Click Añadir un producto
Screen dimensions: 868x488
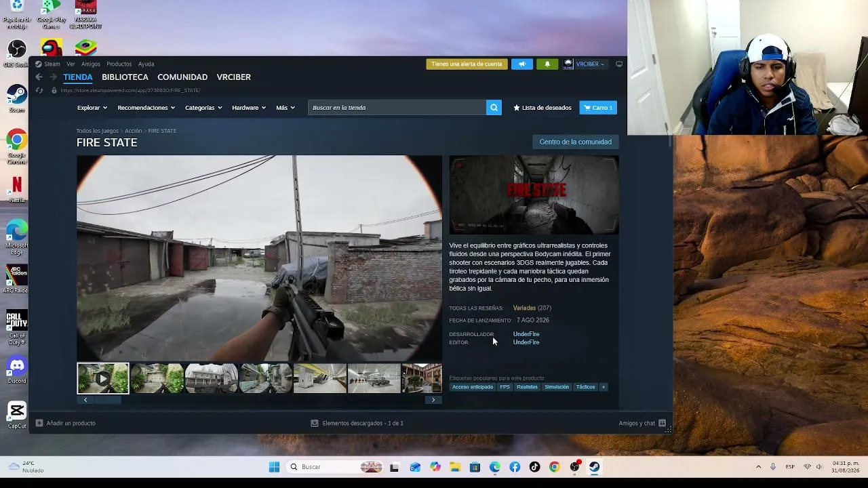click(65, 424)
